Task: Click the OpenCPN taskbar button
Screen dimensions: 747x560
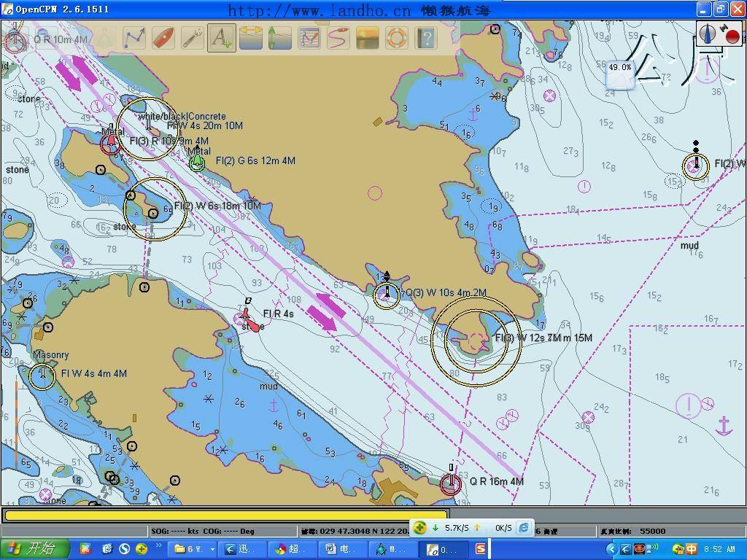Action: pos(443,549)
